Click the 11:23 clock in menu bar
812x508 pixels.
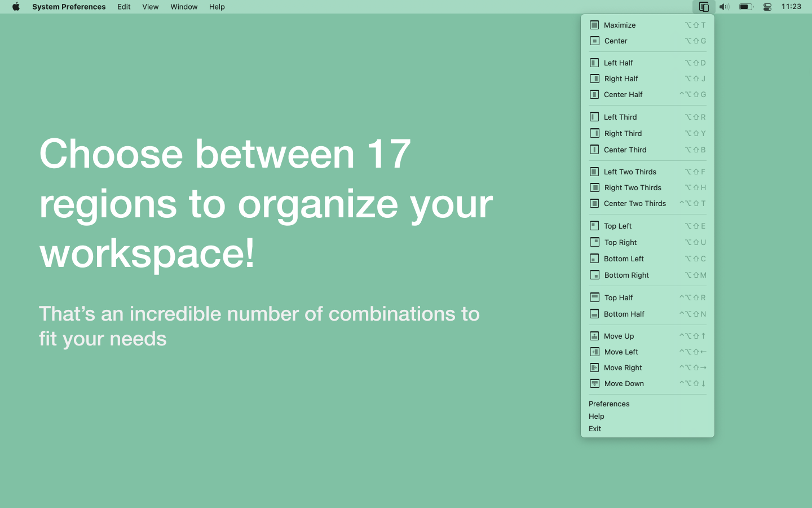[x=791, y=7]
